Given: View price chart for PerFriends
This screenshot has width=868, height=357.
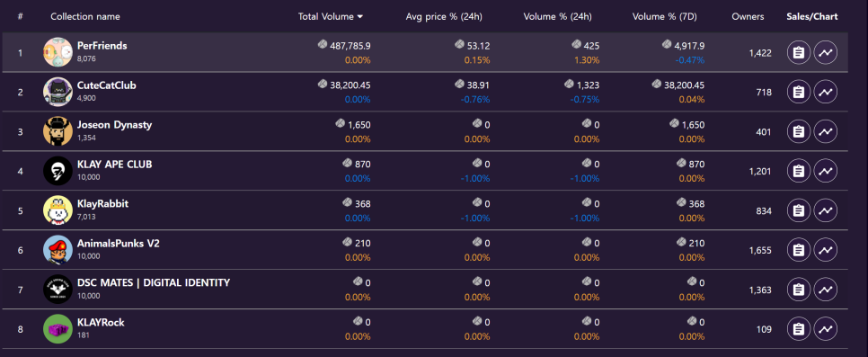Looking at the screenshot, I should click(826, 53).
